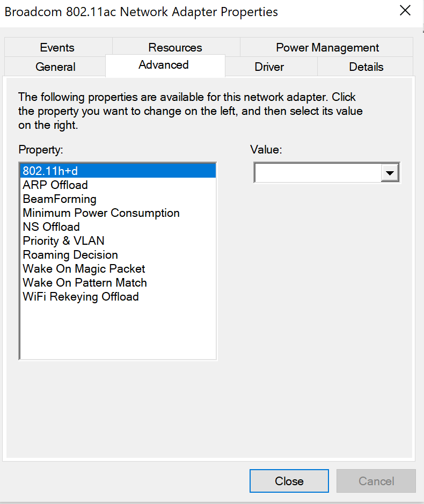Select the 802.11h+d property
The image size is (424, 504).
coord(118,171)
